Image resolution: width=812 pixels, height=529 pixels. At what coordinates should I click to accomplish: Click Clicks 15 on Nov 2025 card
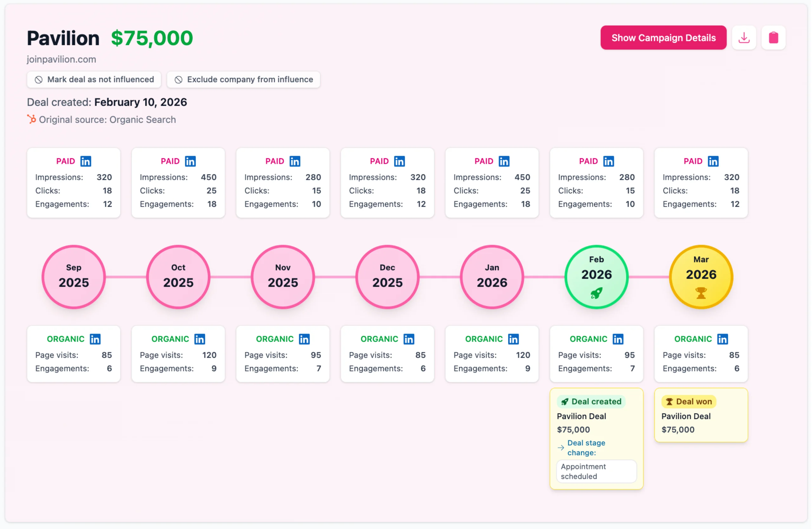[x=283, y=191]
